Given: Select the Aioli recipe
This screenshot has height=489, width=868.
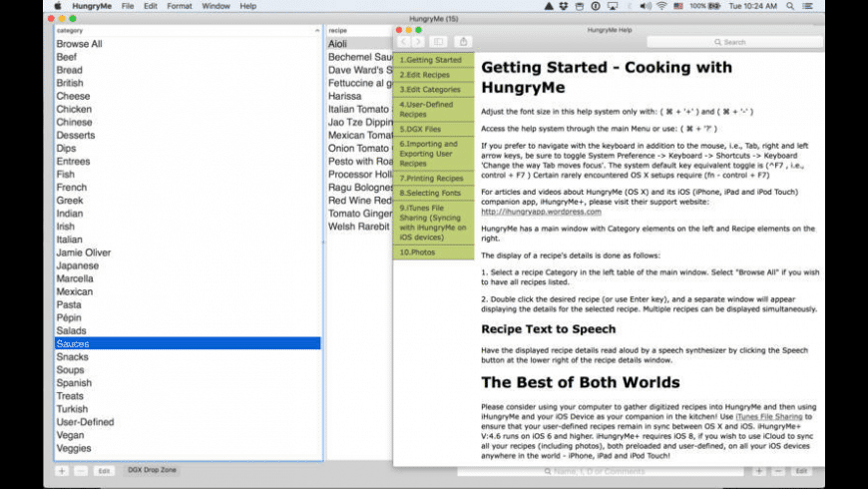Looking at the screenshot, I should 360,44.
